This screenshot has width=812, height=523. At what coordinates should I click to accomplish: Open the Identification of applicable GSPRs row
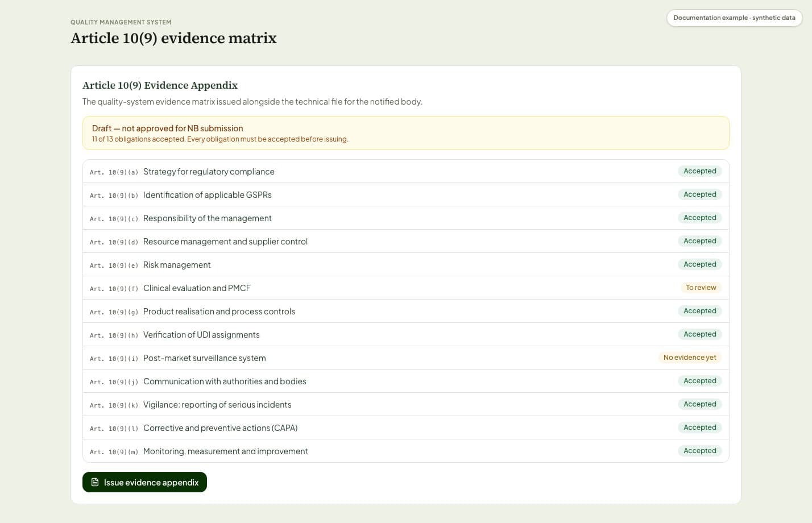405,194
